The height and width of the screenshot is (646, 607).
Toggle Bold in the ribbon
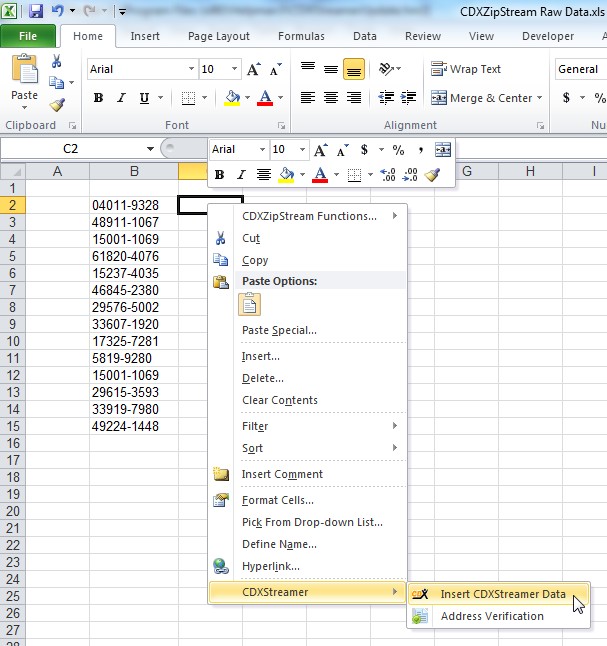[x=98, y=98]
